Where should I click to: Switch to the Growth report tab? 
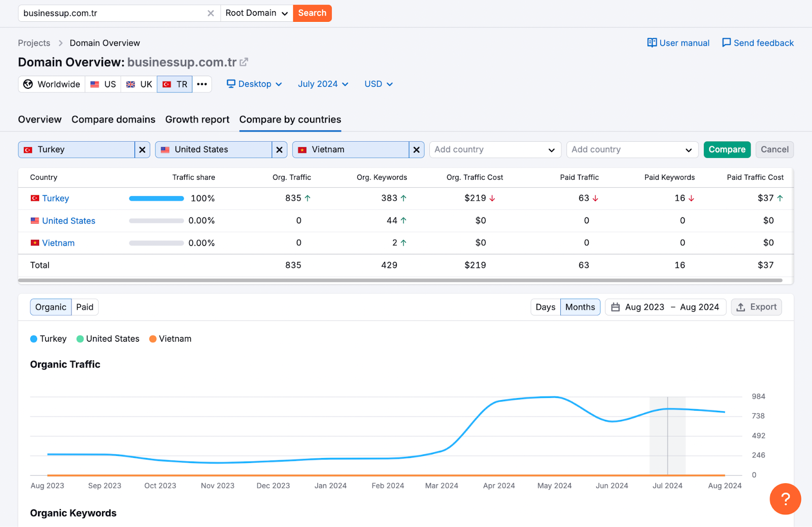197,120
